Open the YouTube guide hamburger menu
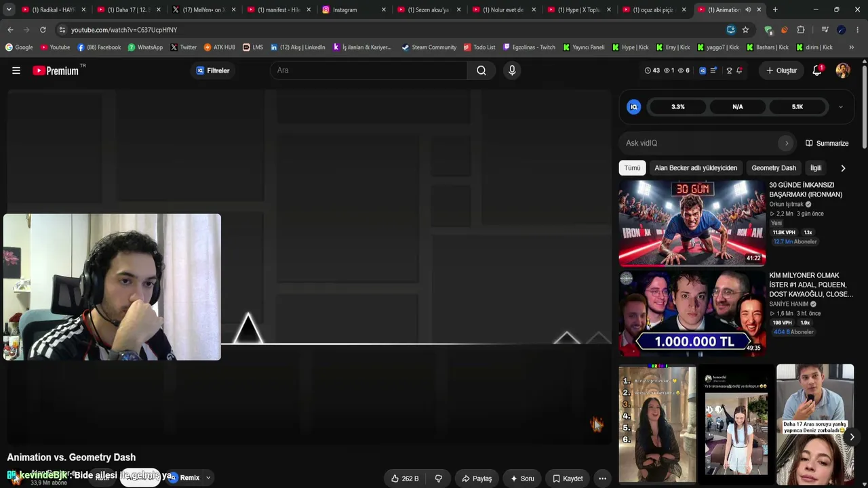The width and height of the screenshot is (868, 488). [16, 70]
